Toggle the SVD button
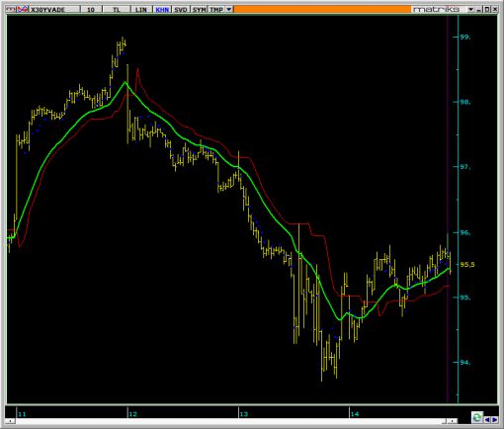 point(181,10)
